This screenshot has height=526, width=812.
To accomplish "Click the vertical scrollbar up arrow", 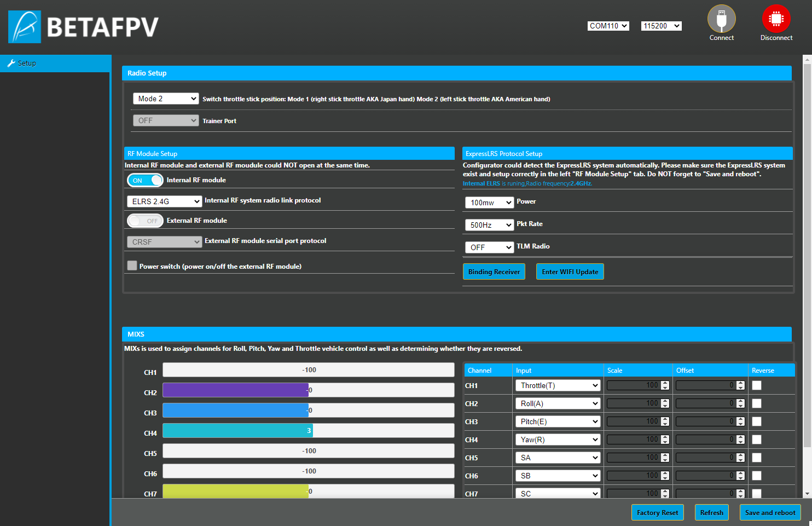I will (807, 59).
